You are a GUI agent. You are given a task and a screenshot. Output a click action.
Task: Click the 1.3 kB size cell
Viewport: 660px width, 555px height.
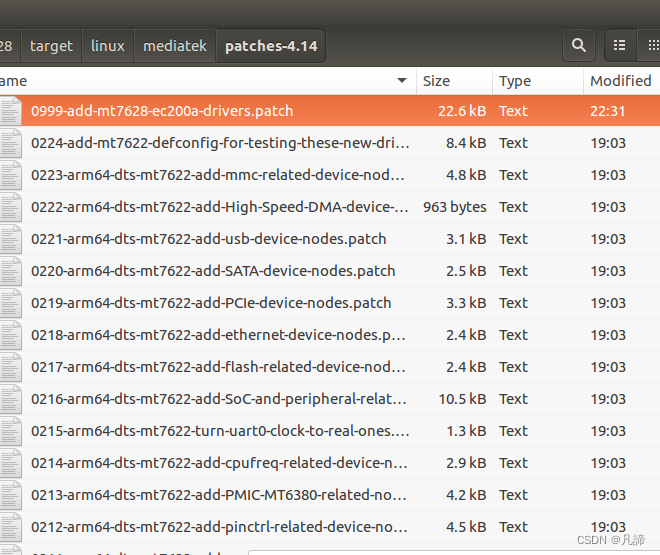[x=466, y=431]
